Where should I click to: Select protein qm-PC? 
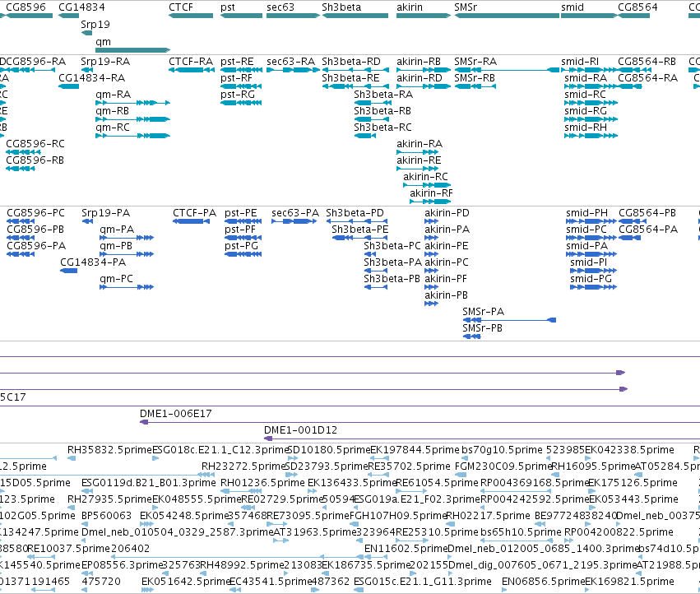pos(127,287)
